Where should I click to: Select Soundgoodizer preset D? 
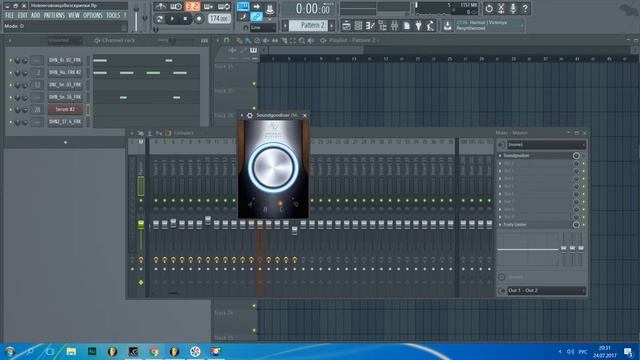tap(296, 204)
